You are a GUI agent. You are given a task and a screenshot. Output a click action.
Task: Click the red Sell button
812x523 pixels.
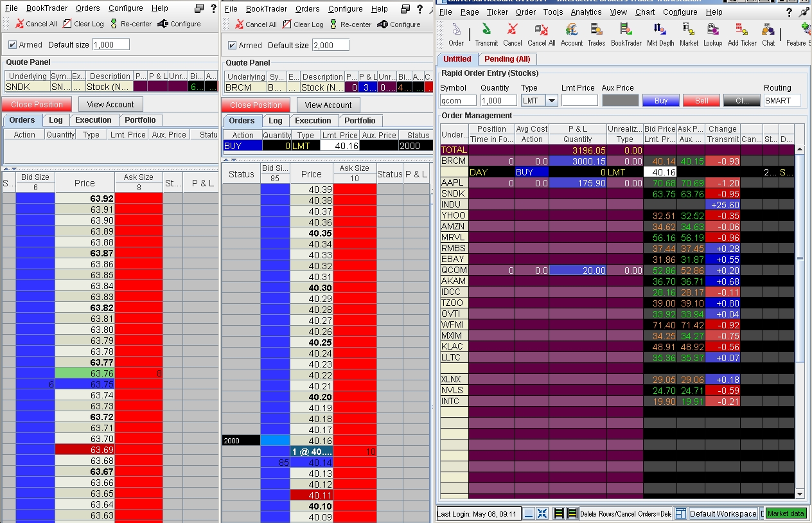click(701, 100)
